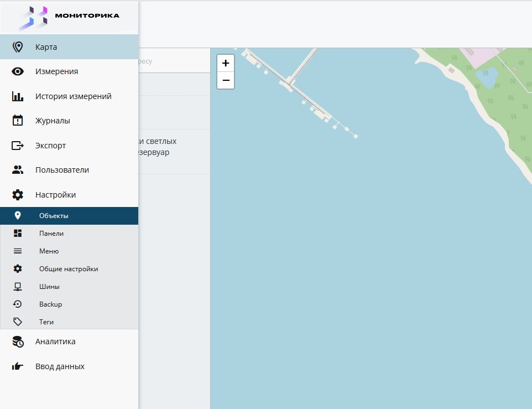Image resolution: width=532 pixels, height=409 pixels.
Task: Zoom out on the map
Action: tap(226, 80)
